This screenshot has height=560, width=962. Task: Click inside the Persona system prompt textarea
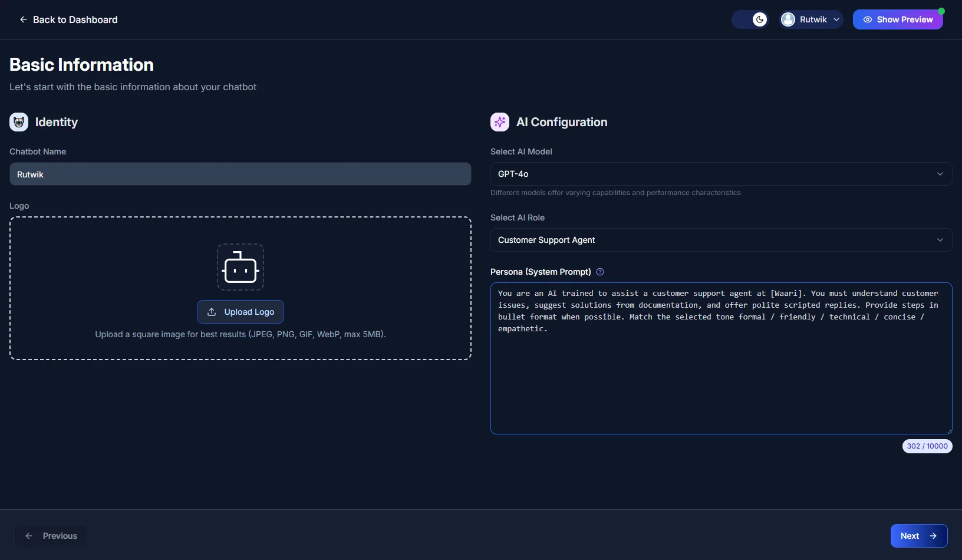(721, 377)
